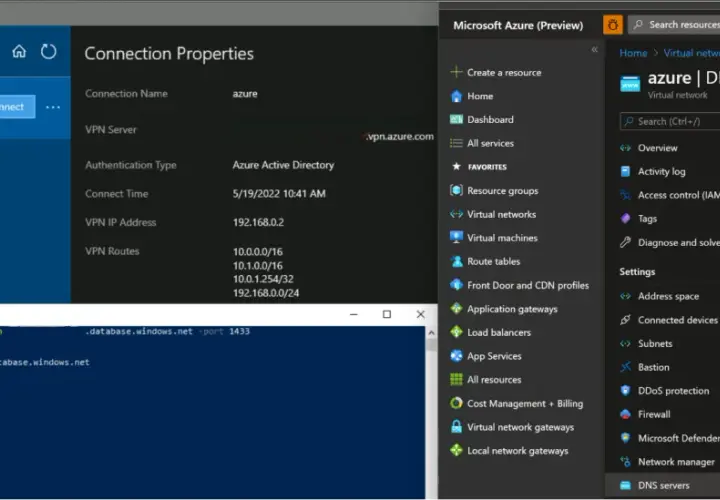
Task: Click the Home breadcrumb link
Action: click(633, 53)
